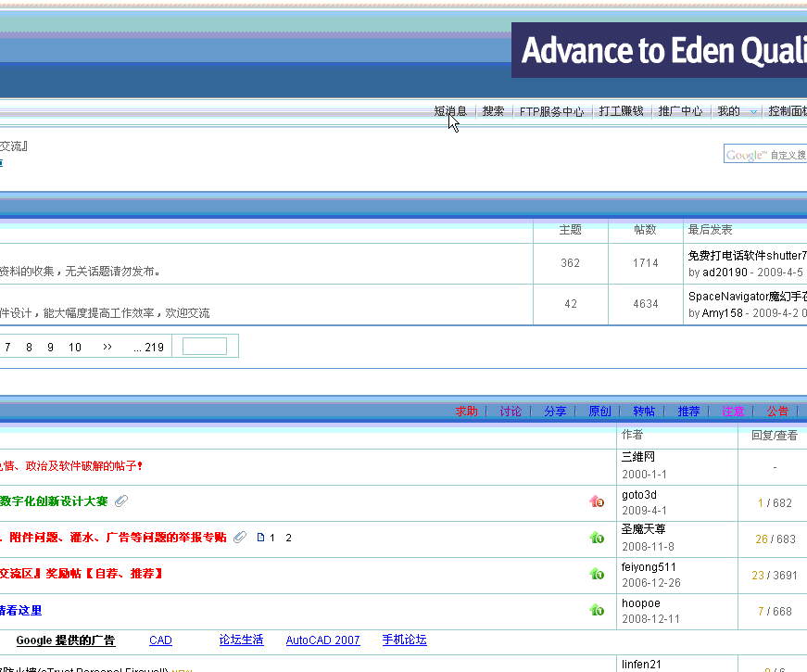Image resolution: width=807 pixels, height=672 pixels.
Task: Click the red pin icon in goto3d row
Action: tap(597, 501)
